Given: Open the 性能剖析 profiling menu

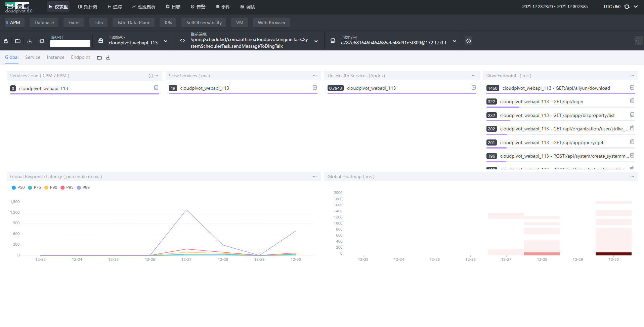Looking at the screenshot, I should pos(144,7).
